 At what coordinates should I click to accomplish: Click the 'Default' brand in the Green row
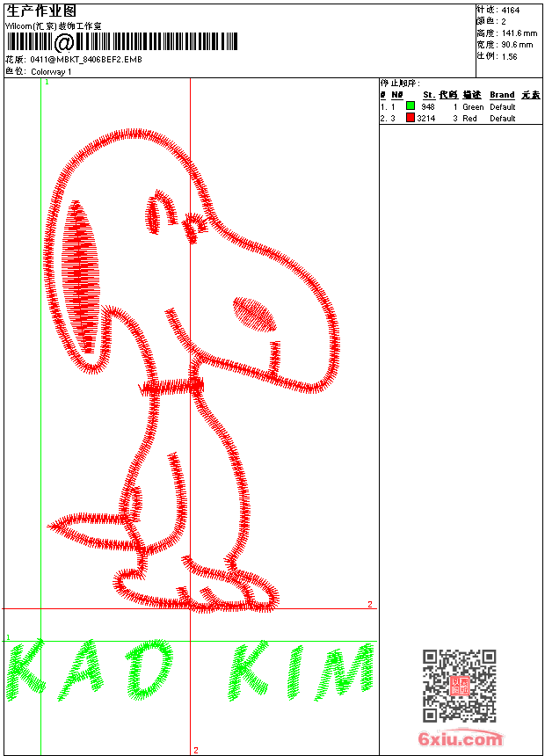503,107
